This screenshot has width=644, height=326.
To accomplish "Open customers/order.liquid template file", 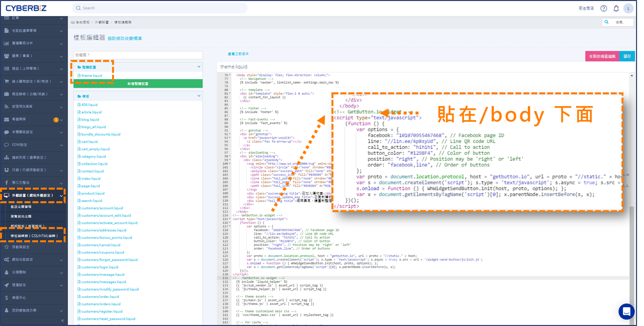I will coord(100,297).
